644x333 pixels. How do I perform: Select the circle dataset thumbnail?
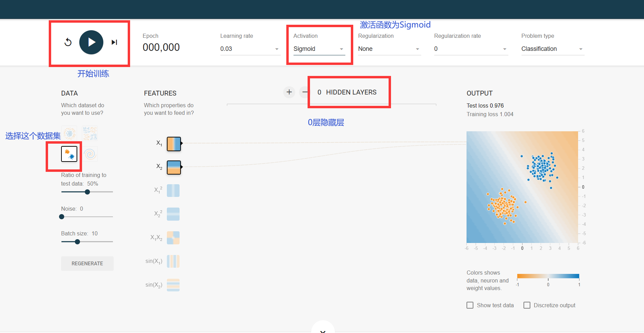click(69, 133)
